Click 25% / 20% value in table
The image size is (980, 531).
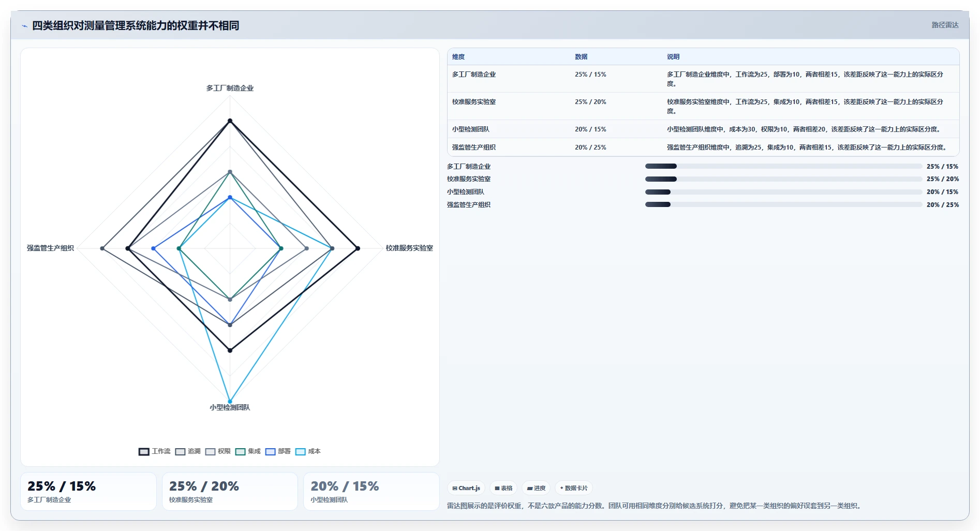590,102
